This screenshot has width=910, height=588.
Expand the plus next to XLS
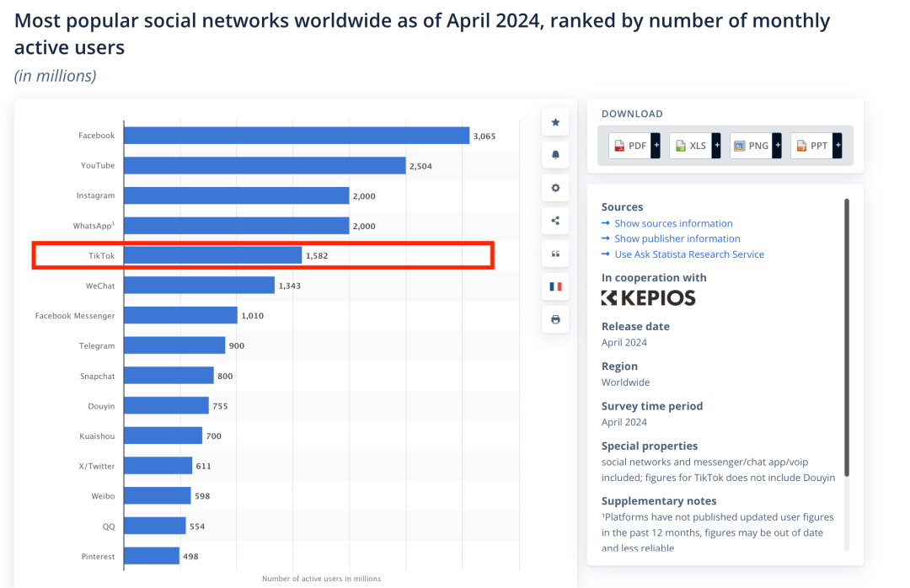point(717,146)
